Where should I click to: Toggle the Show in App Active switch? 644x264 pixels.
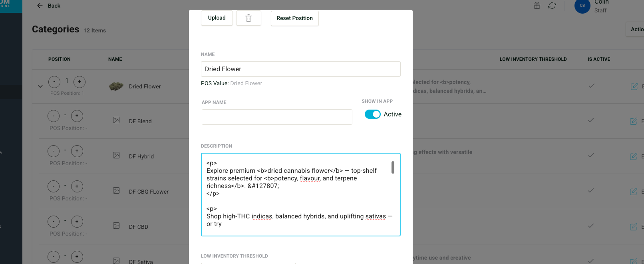(x=372, y=114)
